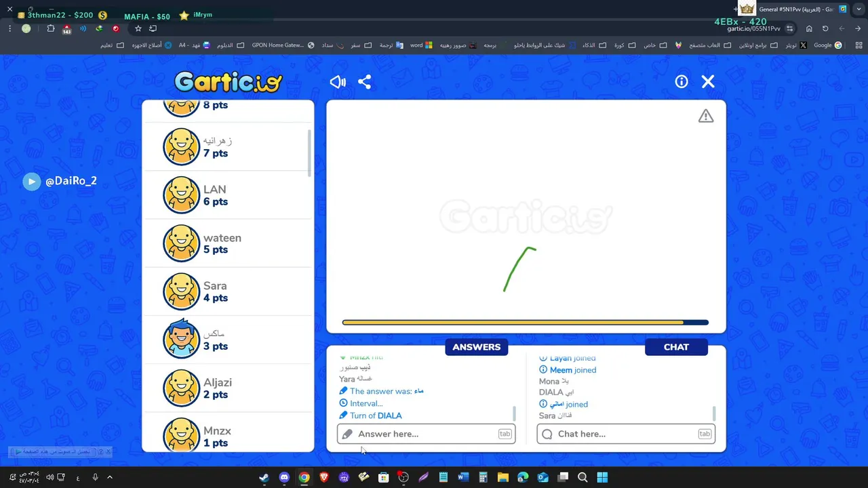Mute the Gartic game sound

338,82
